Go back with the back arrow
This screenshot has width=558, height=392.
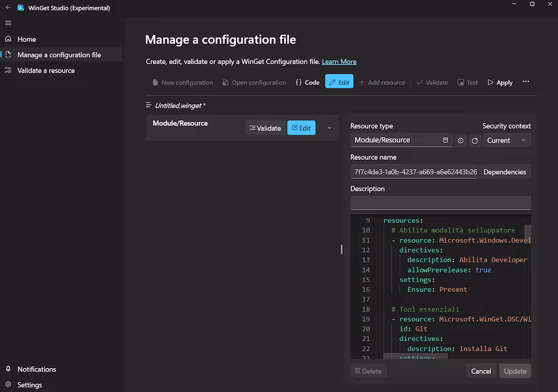click(8, 7)
